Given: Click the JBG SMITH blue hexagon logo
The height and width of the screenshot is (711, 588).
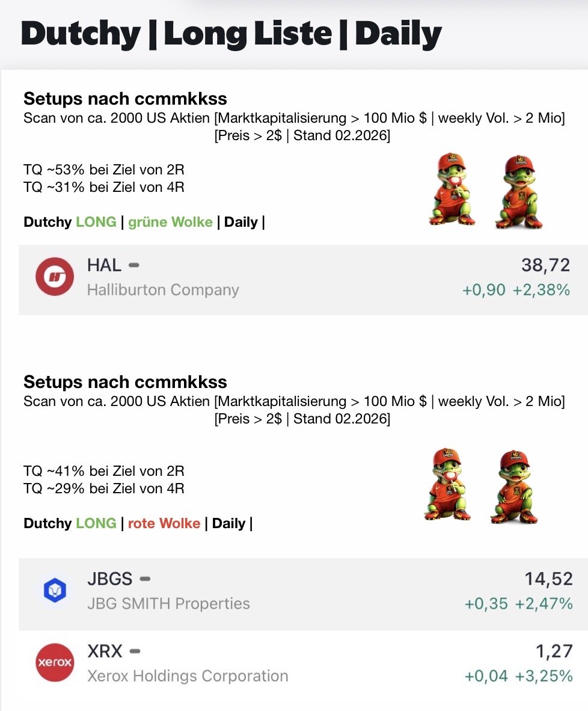Looking at the screenshot, I should (x=55, y=591).
